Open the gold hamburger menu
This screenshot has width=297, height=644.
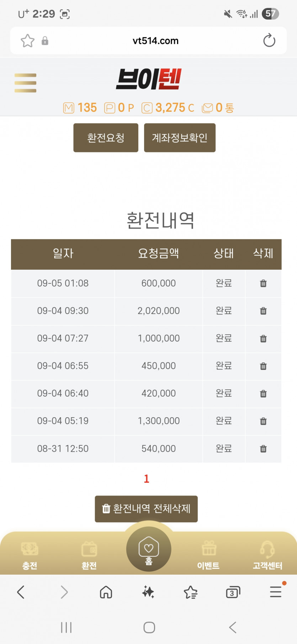25,83
